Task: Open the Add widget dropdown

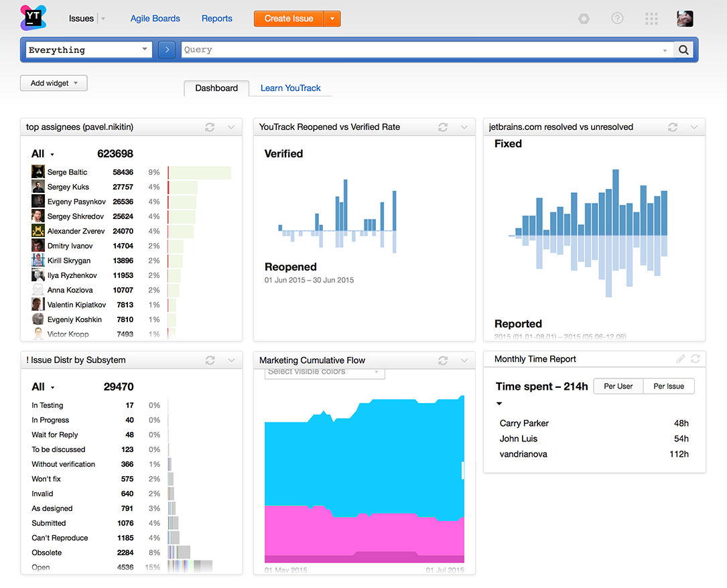Action: click(x=54, y=83)
